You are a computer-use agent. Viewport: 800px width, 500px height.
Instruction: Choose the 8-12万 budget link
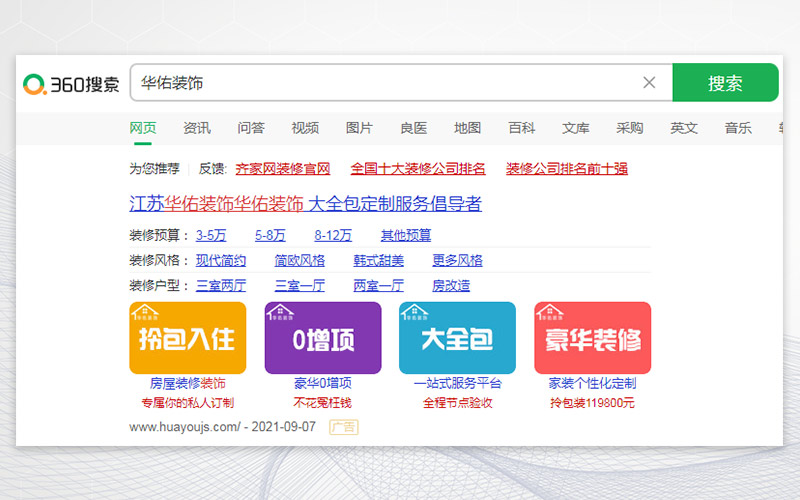(333, 235)
